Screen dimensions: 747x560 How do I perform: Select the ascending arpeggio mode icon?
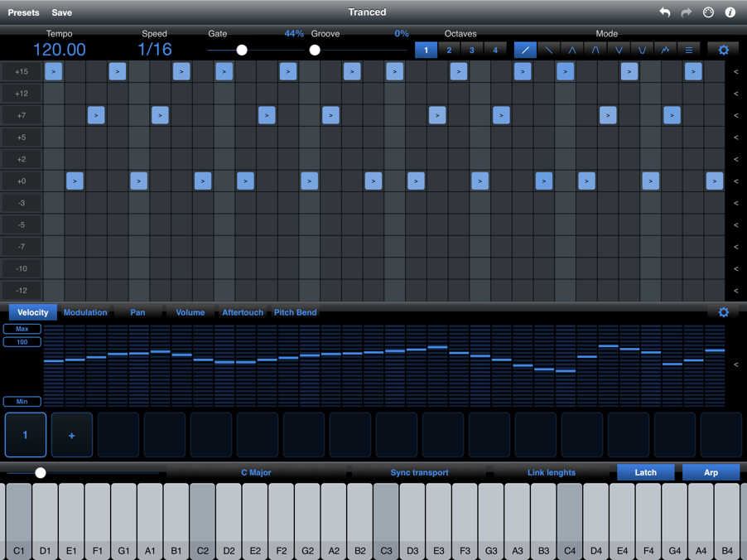point(525,50)
